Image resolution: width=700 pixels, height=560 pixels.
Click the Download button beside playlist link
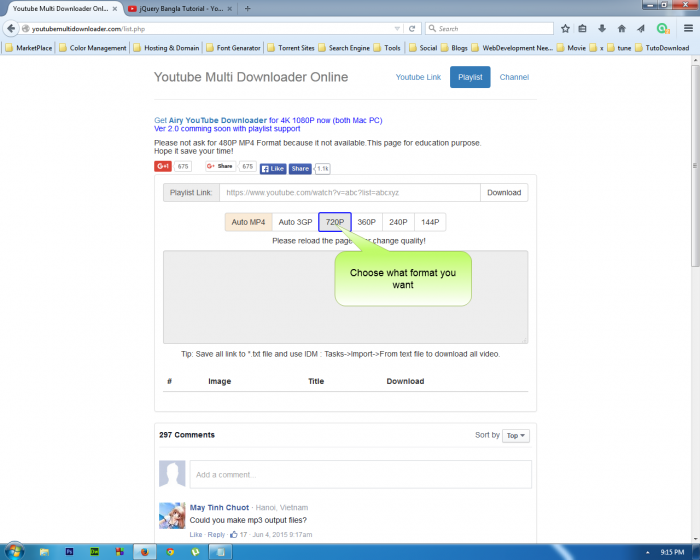coord(504,192)
